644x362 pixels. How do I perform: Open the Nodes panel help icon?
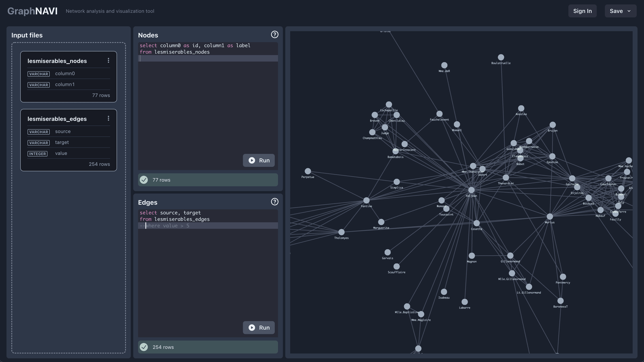pos(275,34)
